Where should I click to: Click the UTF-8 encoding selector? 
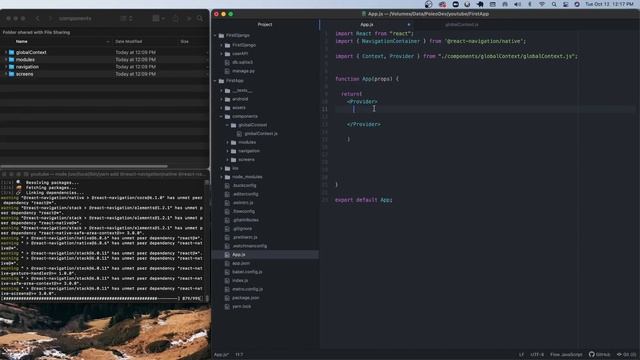pos(537,355)
